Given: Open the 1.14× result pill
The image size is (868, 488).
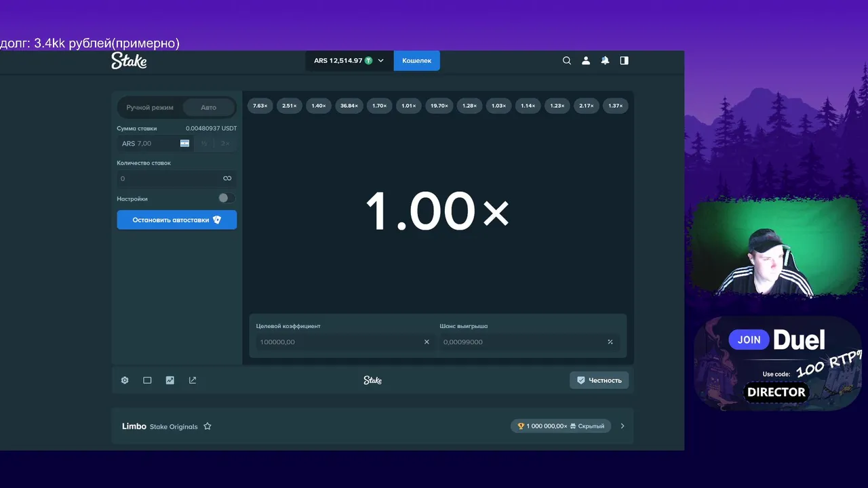Looking at the screenshot, I should point(528,106).
